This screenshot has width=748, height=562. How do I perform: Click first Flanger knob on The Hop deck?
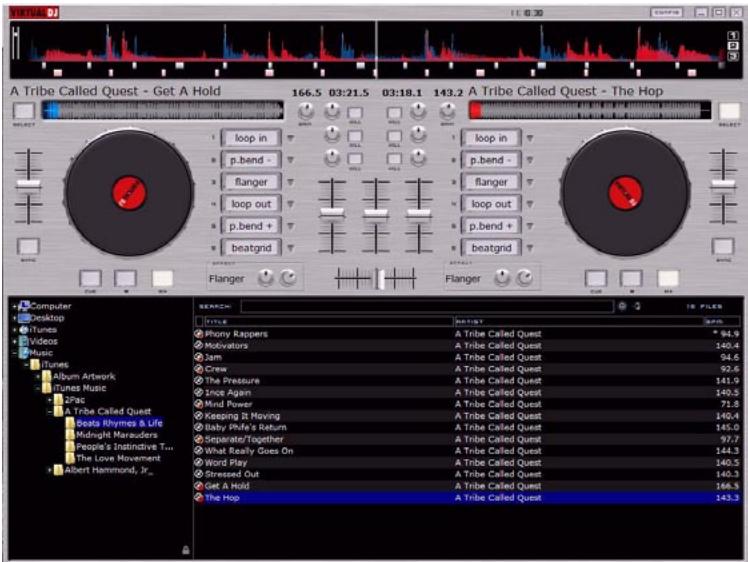point(502,278)
